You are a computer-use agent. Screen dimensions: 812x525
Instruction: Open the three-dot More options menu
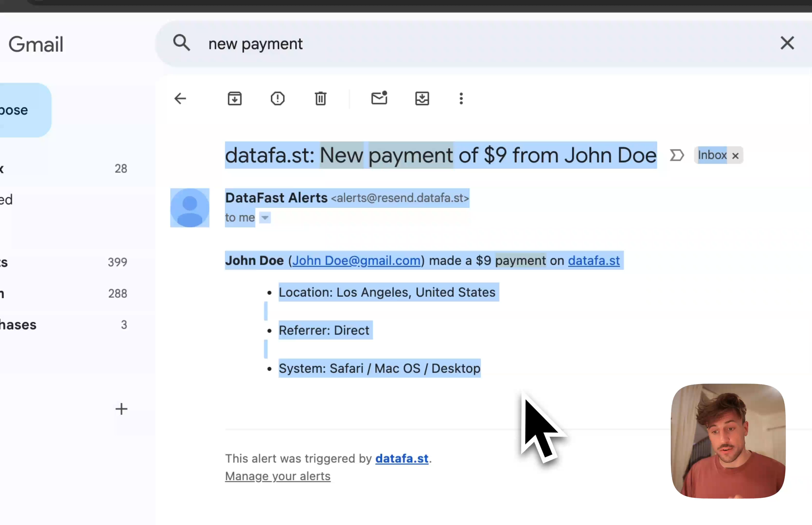click(x=461, y=99)
